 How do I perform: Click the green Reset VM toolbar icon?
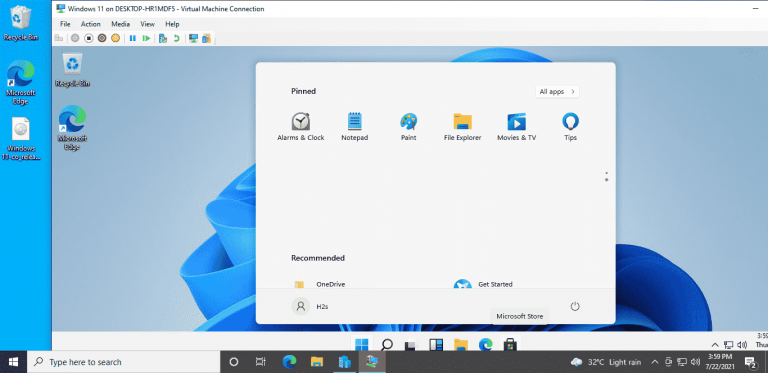point(146,38)
